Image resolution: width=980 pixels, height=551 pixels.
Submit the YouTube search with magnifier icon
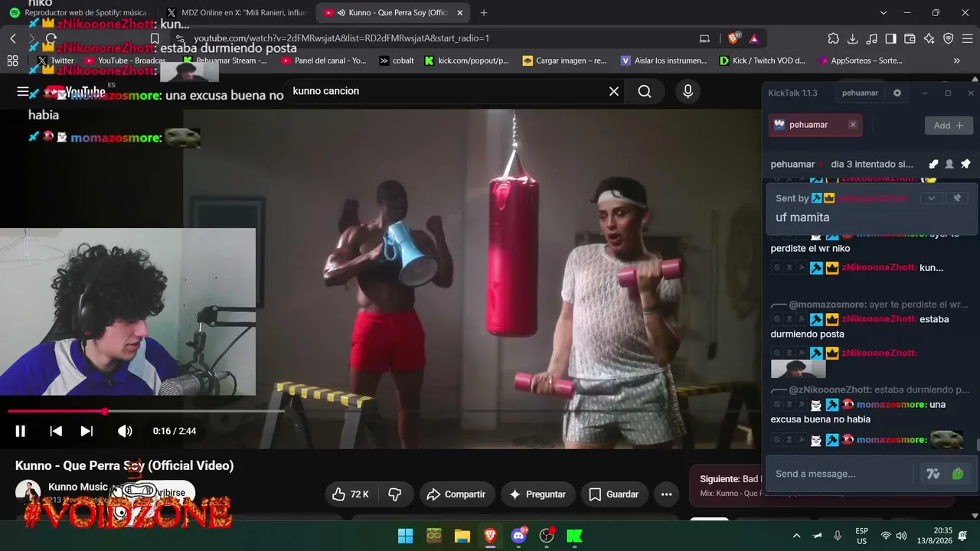pyautogui.click(x=645, y=92)
